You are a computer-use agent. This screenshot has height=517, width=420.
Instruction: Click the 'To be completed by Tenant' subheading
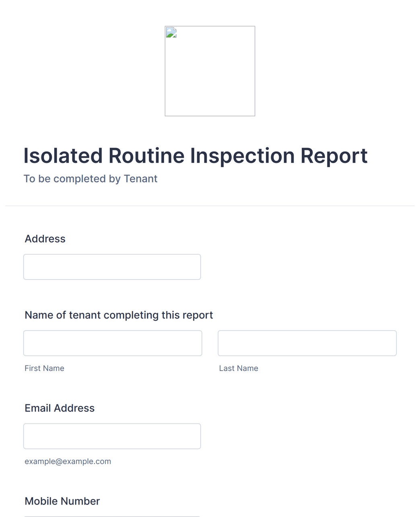click(x=91, y=179)
